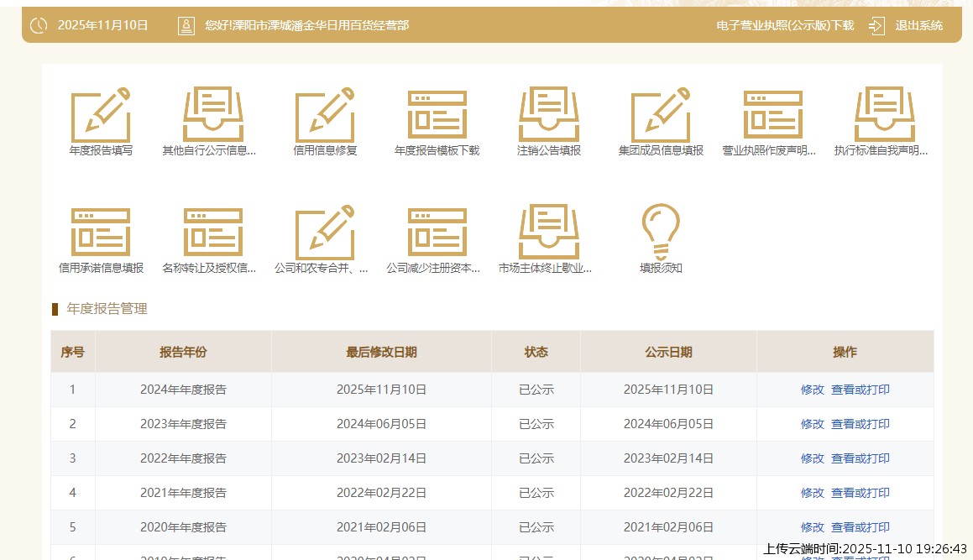Select 公司减少注册资本 icon
This screenshot has height=560, width=973.
(437, 233)
